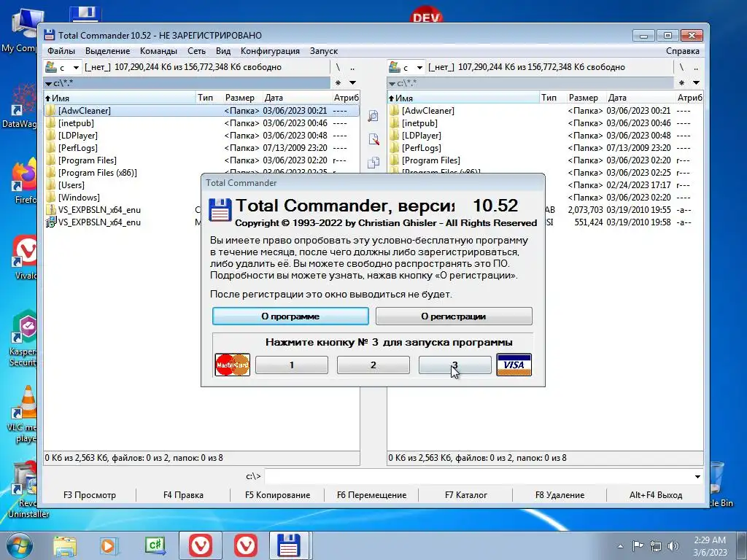The width and height of the screenshot is (747, 560).
Task: Click the Windows Start button
Action: tap(20, 545)
